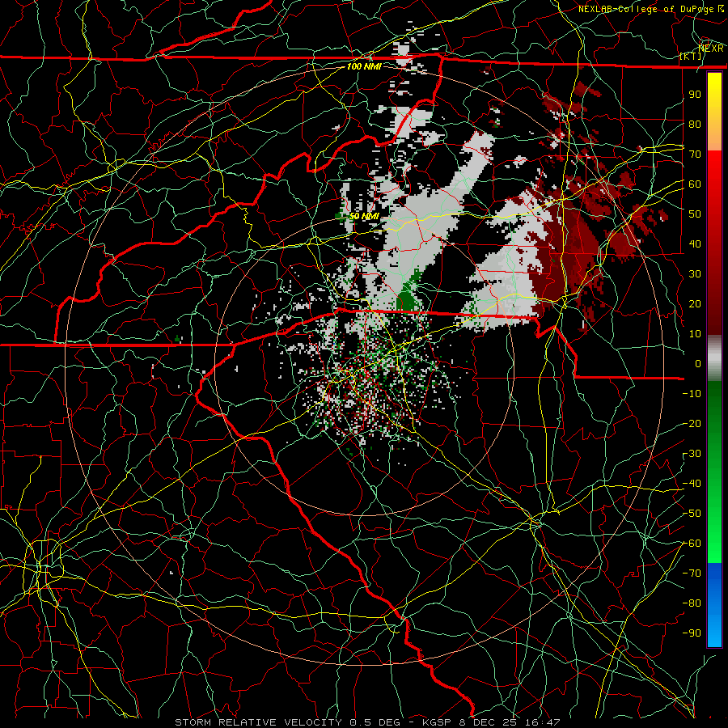The width and height of the screenshot is (728, 728).
Task: Select the positive 80 knot scale label
Action: pyautogui.click(x=695, y=124)
